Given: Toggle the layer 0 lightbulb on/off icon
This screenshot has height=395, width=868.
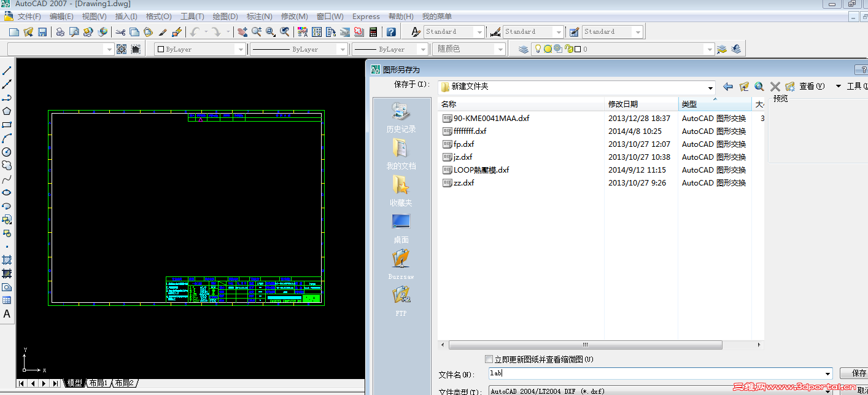Looking at the screenshot, I should (538, 49).
